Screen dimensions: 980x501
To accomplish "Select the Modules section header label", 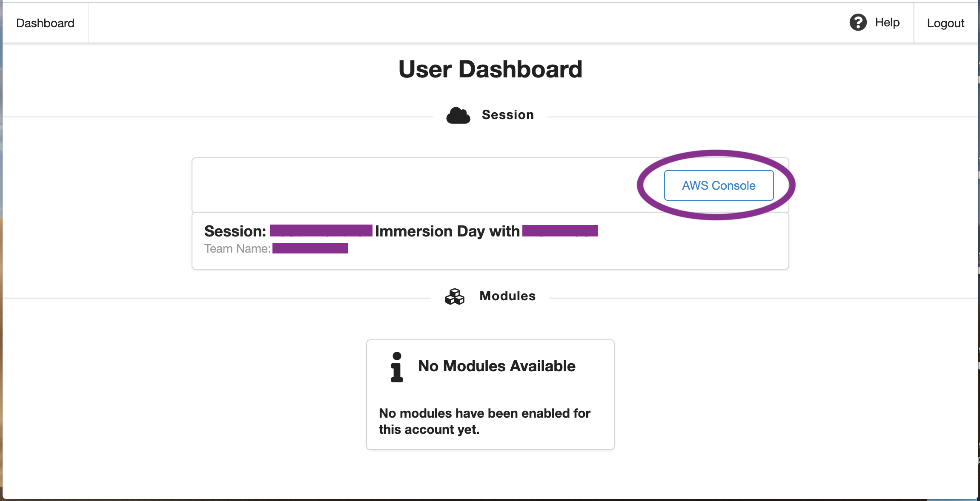I will pyautogui.click(x=507, y=296).
